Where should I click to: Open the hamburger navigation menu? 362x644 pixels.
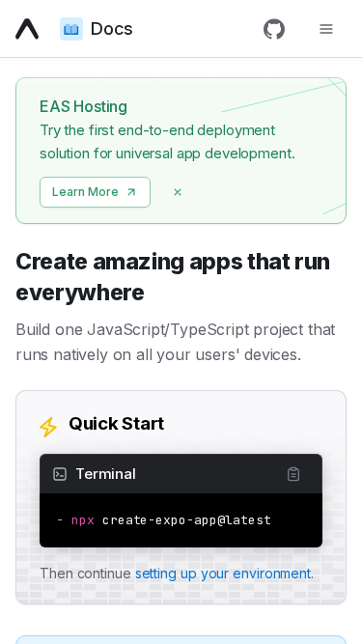[326, 29]
